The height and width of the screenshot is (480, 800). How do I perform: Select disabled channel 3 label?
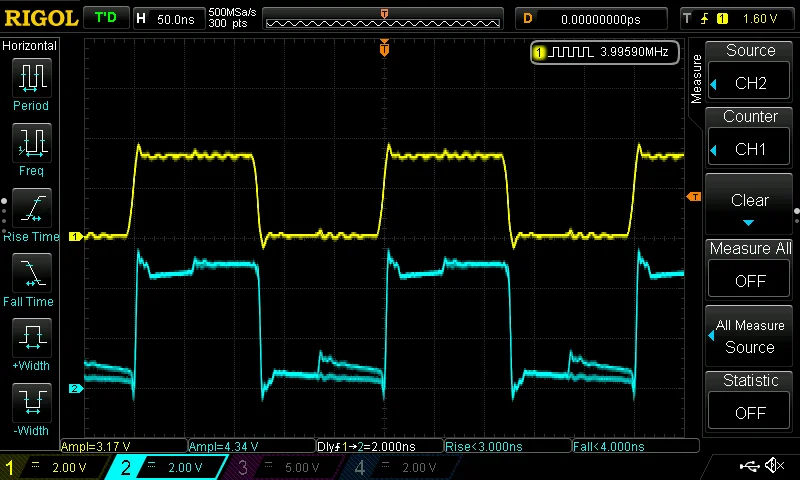(283, 467)
